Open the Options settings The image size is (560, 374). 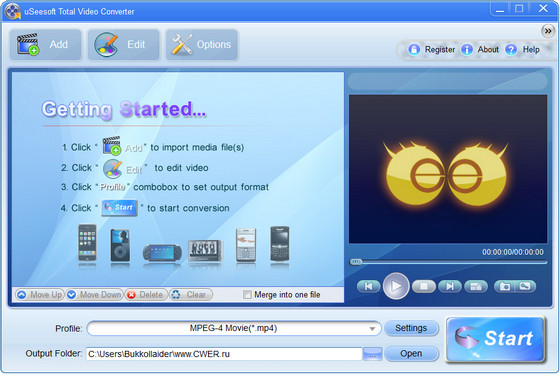click(x=202, y=45)
